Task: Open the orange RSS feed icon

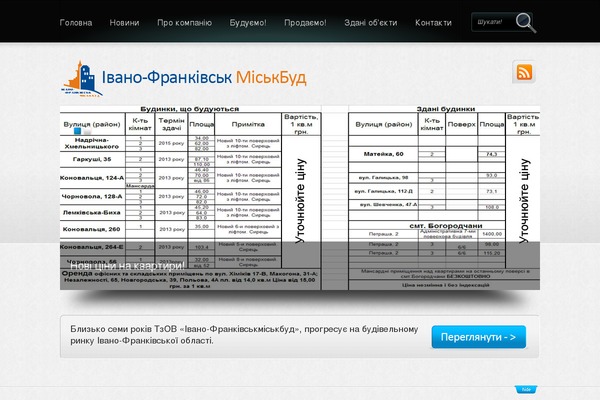Action: pos(524,72)
